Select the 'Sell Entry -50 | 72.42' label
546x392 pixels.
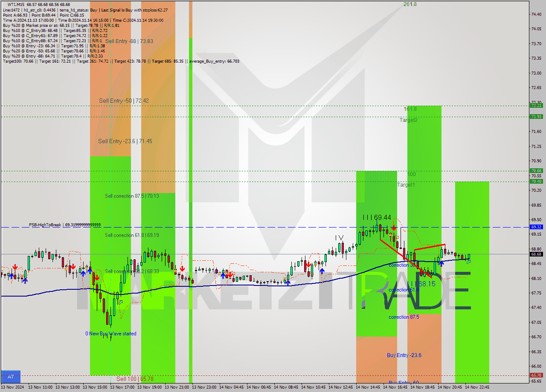click(x=124, y=101)
